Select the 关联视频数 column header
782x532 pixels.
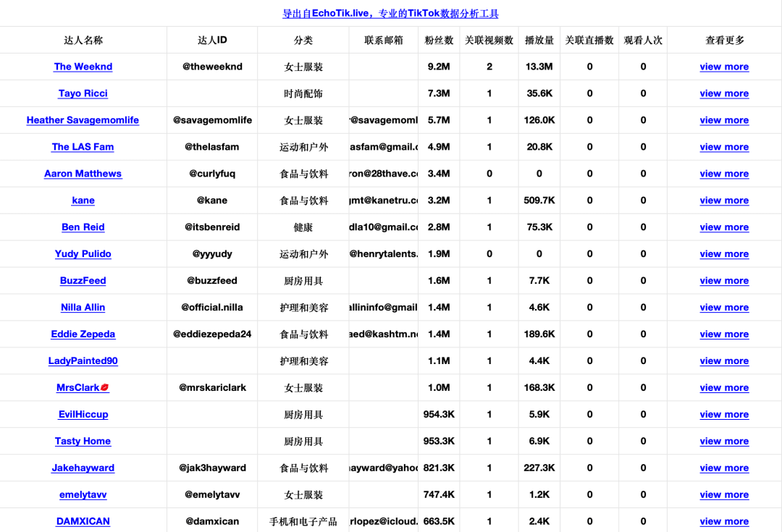pos(489,40)
